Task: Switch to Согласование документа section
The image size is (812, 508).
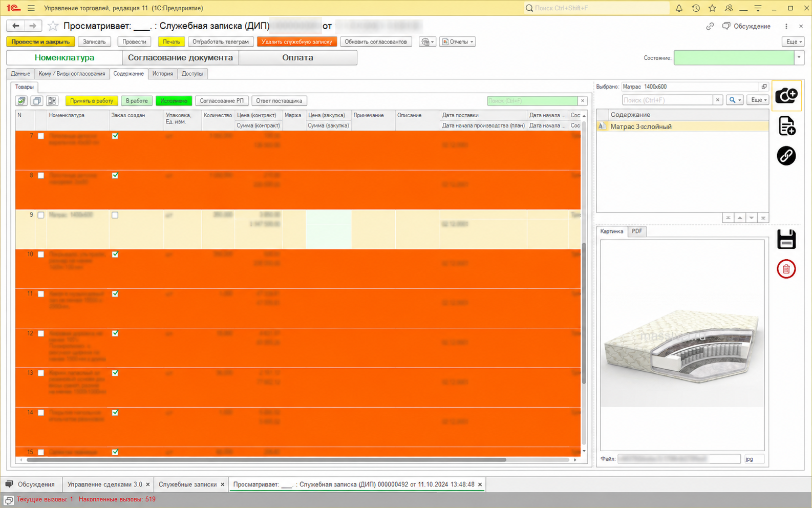Action: [180, 58]
